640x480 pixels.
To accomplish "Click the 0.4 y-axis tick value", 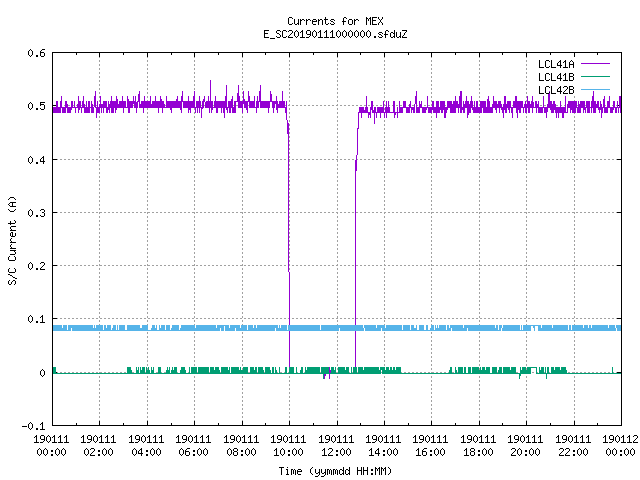I will (36, 160).
